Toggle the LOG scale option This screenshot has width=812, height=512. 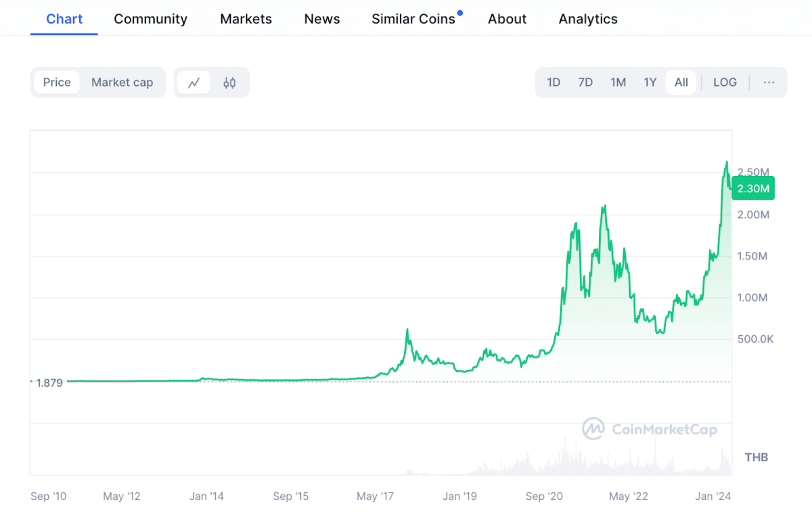(x=725, y=83)
